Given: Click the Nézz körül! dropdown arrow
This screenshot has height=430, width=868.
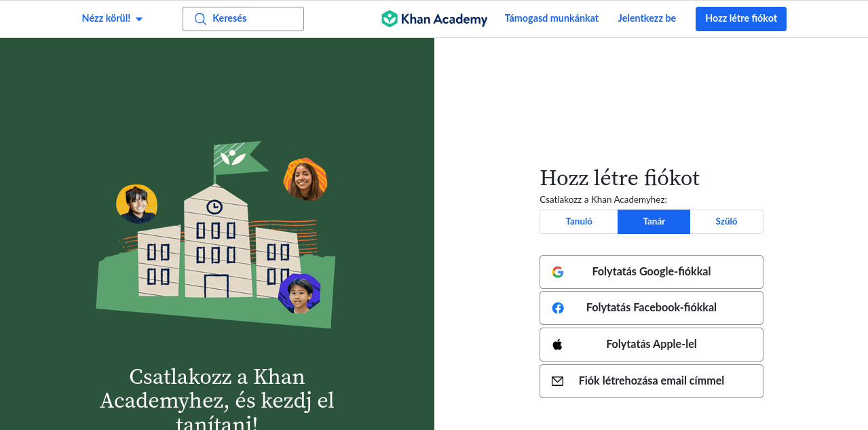Looking at the screenshot, I should click(139, 20).
